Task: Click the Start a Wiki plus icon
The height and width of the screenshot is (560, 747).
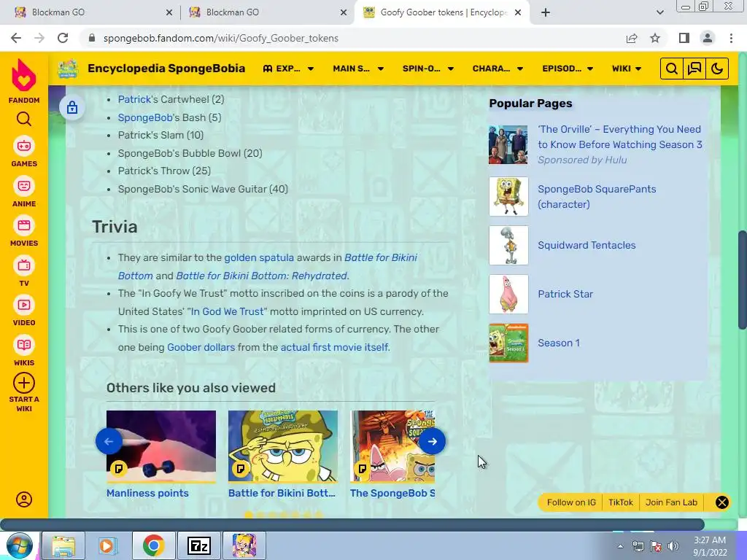Action: (24, 384)
